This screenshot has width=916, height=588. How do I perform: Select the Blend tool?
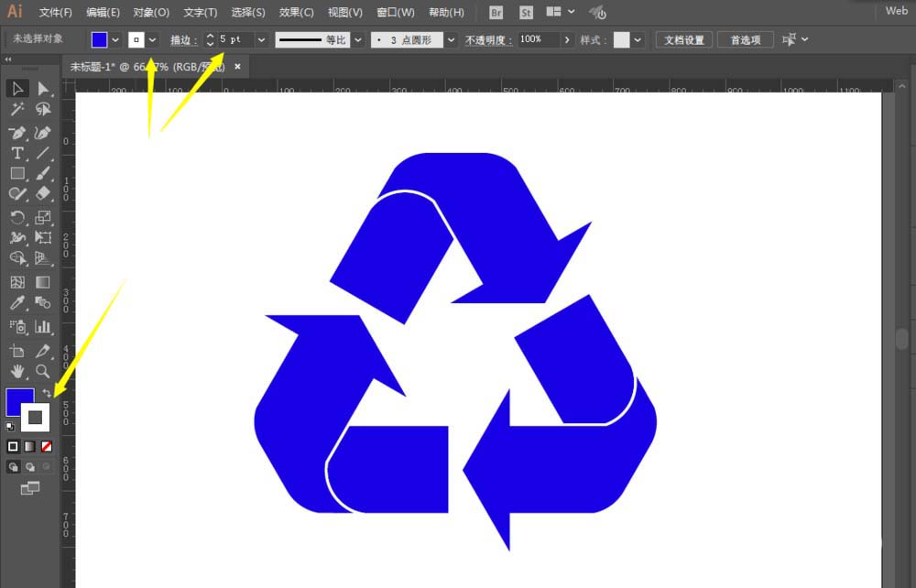pyautogui.click(x=43, y=302)
